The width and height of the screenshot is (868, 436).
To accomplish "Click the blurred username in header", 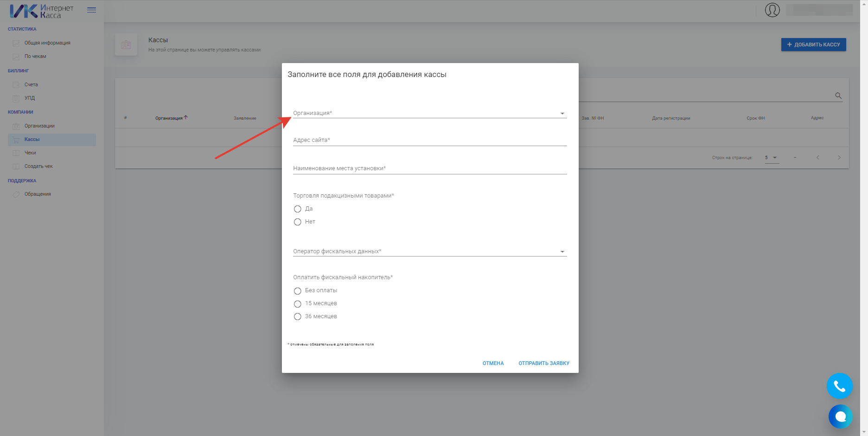I will coord(819,10).
